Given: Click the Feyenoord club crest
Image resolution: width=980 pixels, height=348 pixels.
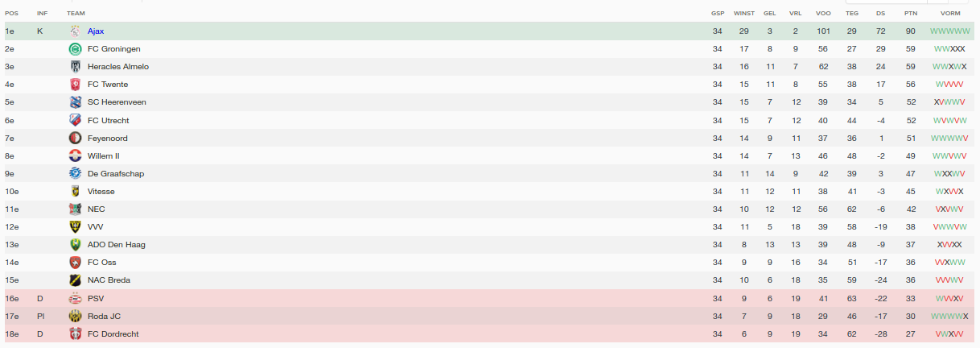Looking at the screenshot, I should point(75,139).
